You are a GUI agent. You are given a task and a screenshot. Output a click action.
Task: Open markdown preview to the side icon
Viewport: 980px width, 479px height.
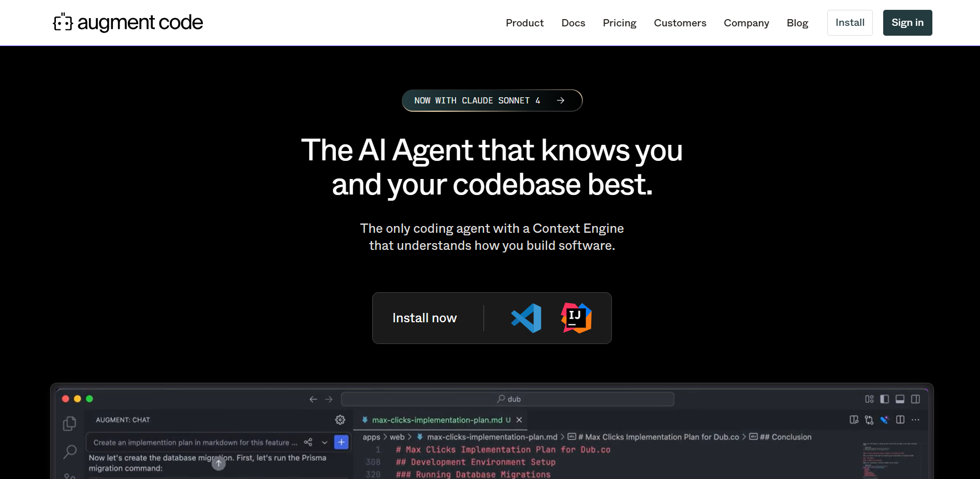tap(854, 420)
